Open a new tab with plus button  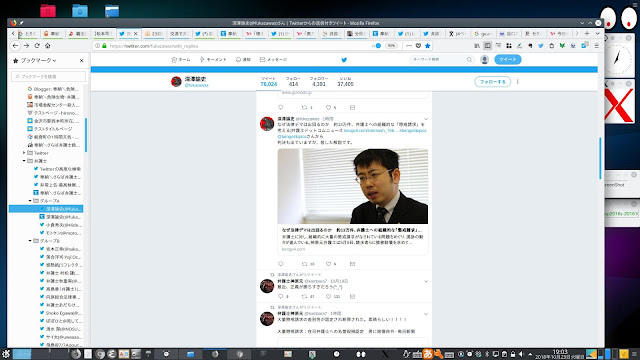pos(587,33)
